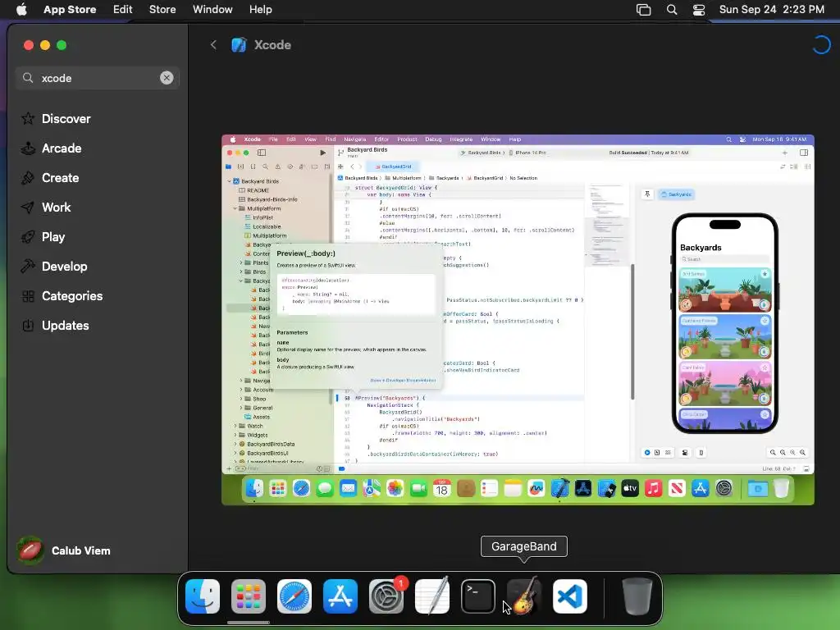Screen dimensions: 840x630
Task: Click the overlapping windows icon in menu bar
Action: coord(643,10)
